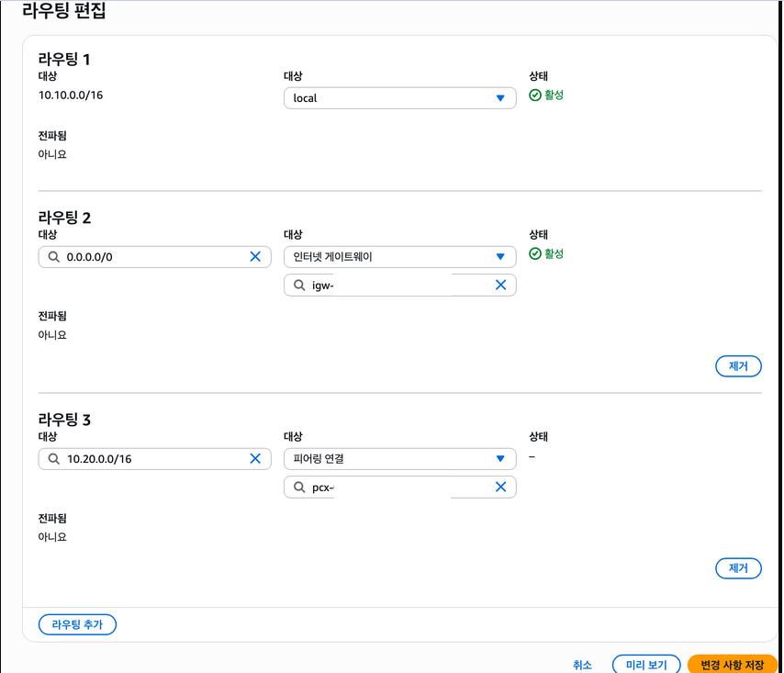Clear the 10.20.0.0/16 destination field

[255, 459]
